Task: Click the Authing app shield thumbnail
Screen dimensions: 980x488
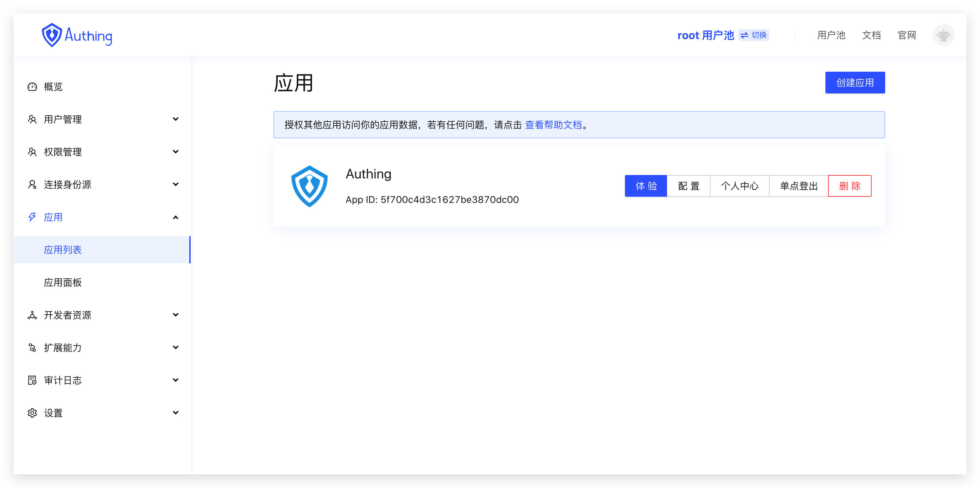Action: [309, 186]
